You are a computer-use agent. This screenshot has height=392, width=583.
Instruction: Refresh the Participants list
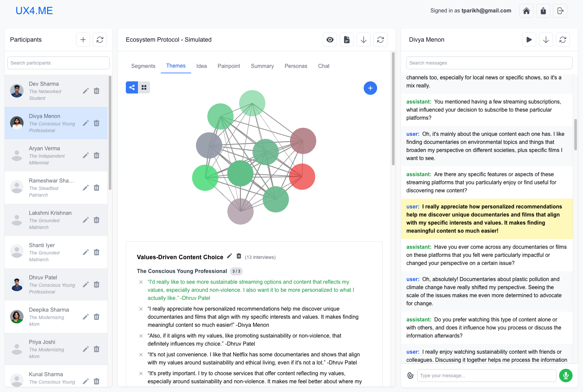click(x=100, y=40)
